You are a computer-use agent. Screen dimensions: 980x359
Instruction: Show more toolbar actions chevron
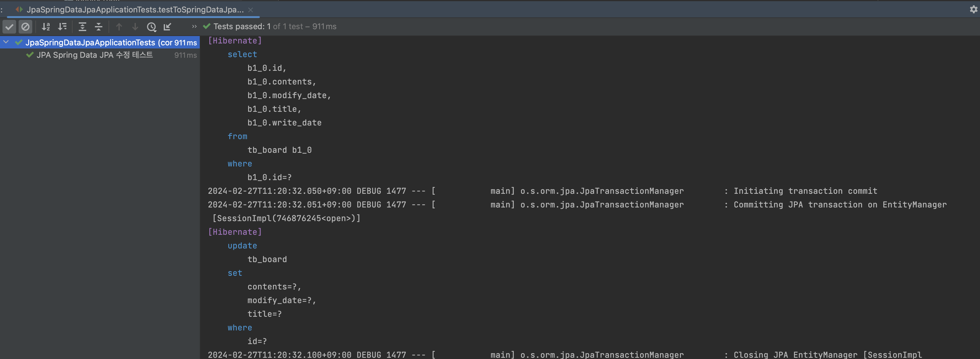(x=194, y=26)
